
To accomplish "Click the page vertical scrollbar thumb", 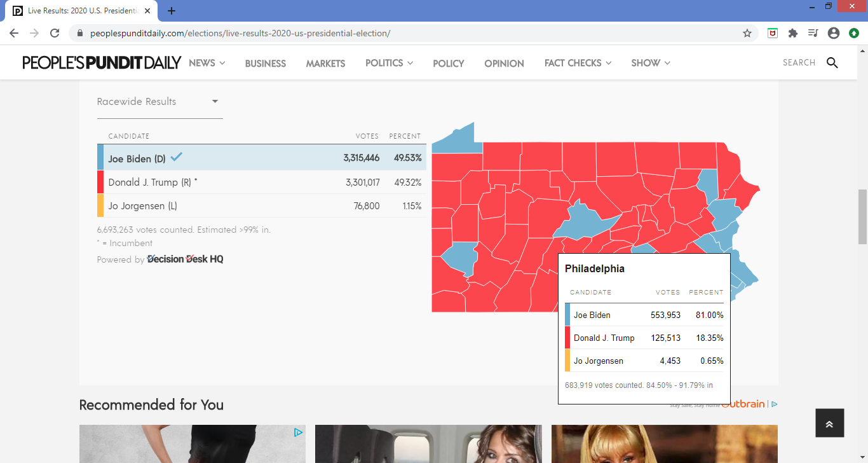I will pos(863,216).
